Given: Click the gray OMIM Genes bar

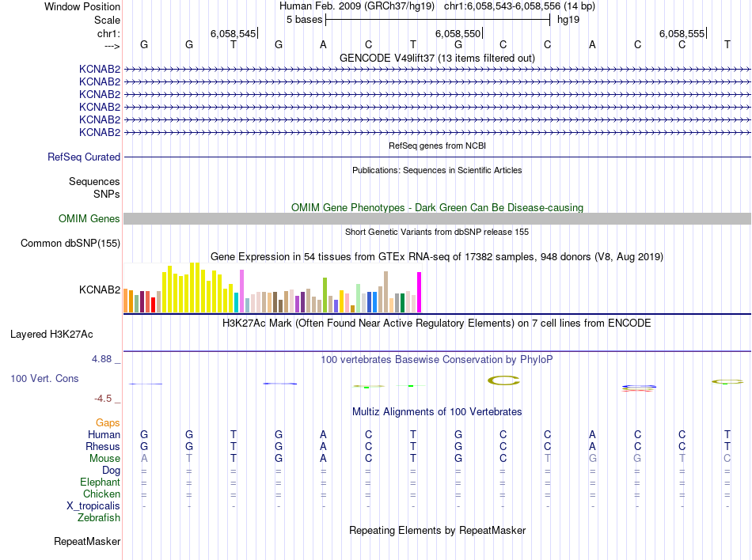Looking at the screenshot, I should coord(437,218).
